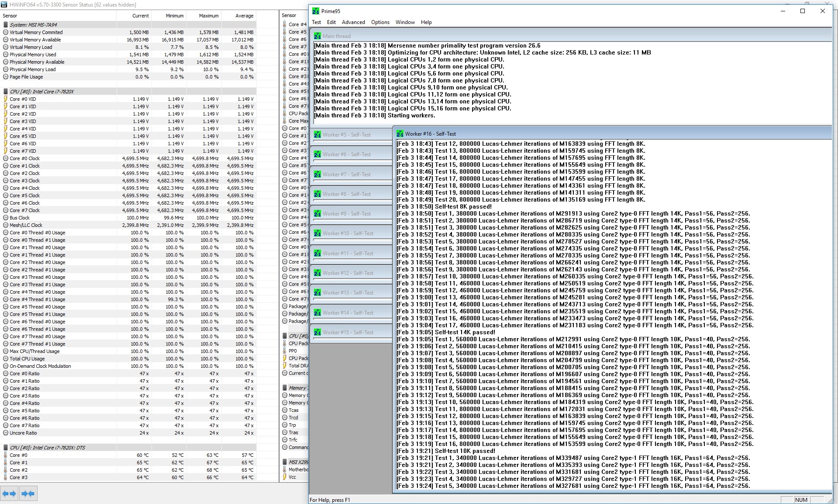Click the Worker #10 window icon
Screen dimensions: 838x504
317,233
